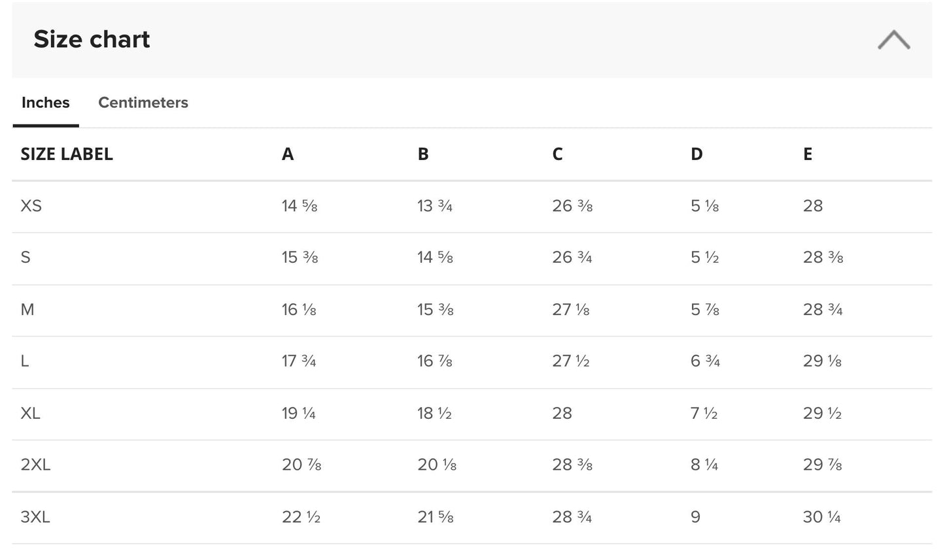This screenshot has height=560, width=945.
Task: Select the XL size label
Action: pyautogui.click(x=31, y=413)
